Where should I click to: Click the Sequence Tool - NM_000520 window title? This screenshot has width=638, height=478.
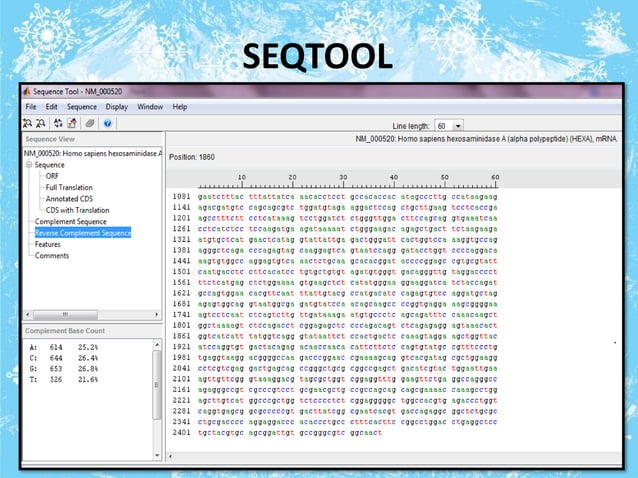pyautogui.click(x=78, y=92)
